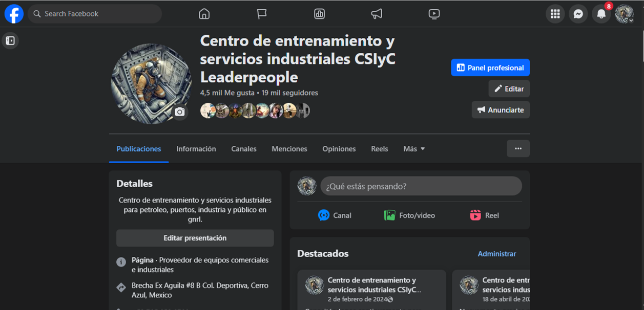Screen dimensions: 644x310
Task: Click the avatar on first featured post
Action: point(315,285)
